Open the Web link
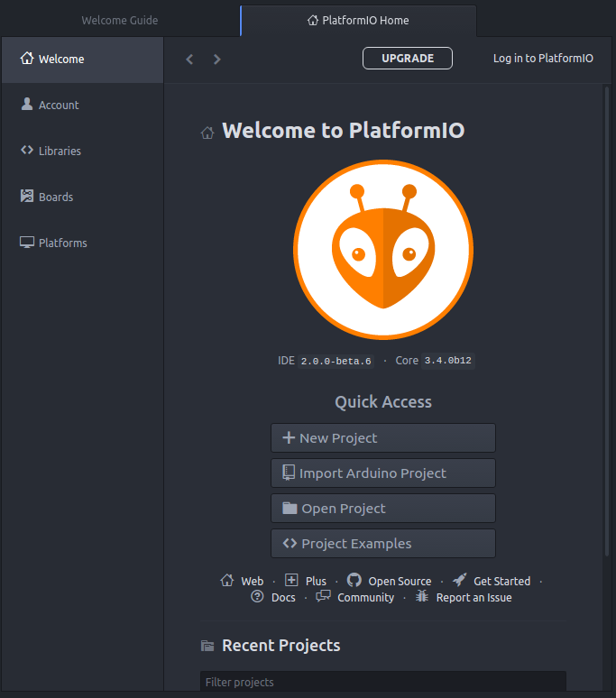The width and height of the screenshot is (616, 698). [253, 582]
